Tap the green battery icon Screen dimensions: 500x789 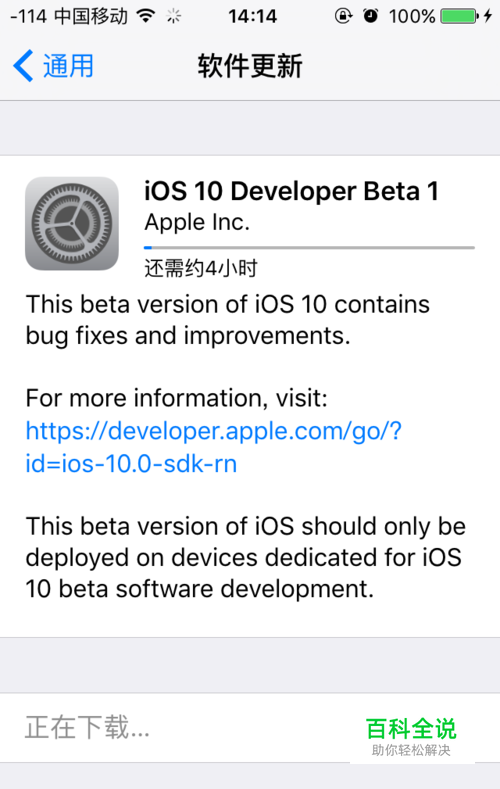coord(460,16)
